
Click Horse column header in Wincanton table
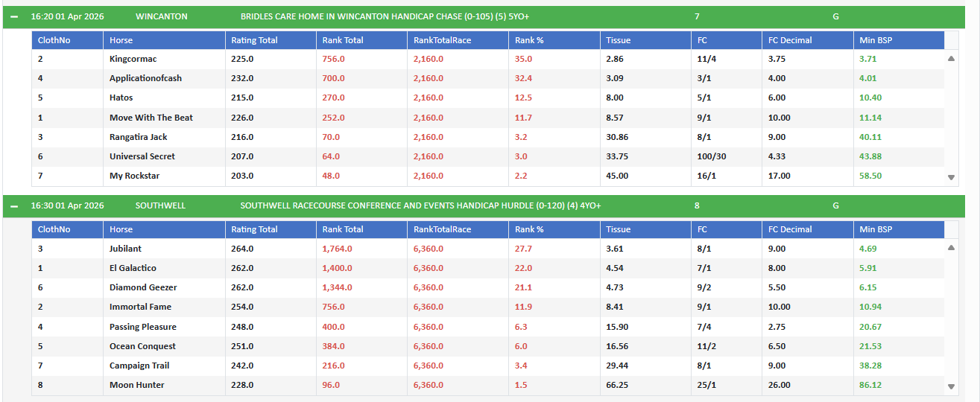click(121, 40)
